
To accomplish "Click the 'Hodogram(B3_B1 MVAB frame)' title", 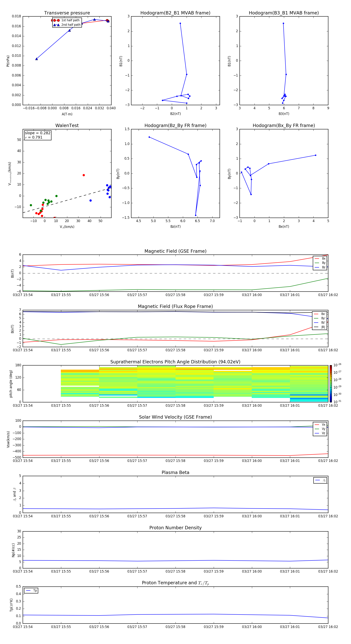I will coord(284,13).
